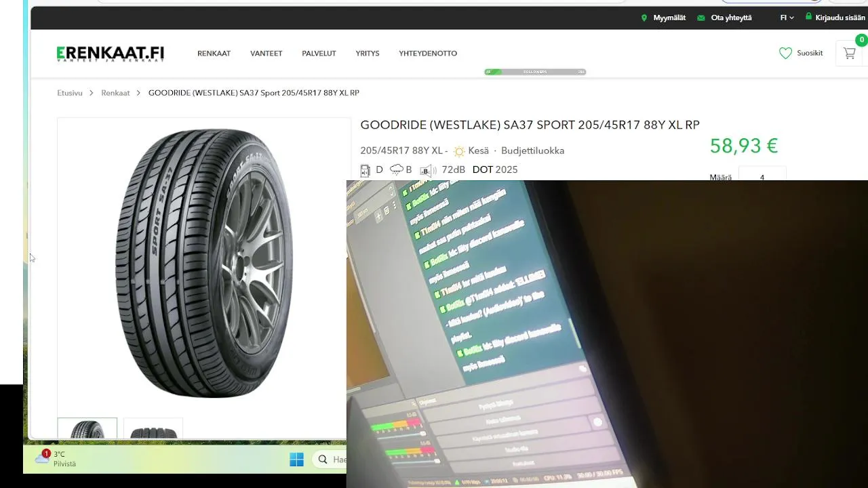This screenshot has height=488, width=868.
Task: Open the YHTEYDENOTTO menu
Action: pyautogui.click(x=428, y=54)
